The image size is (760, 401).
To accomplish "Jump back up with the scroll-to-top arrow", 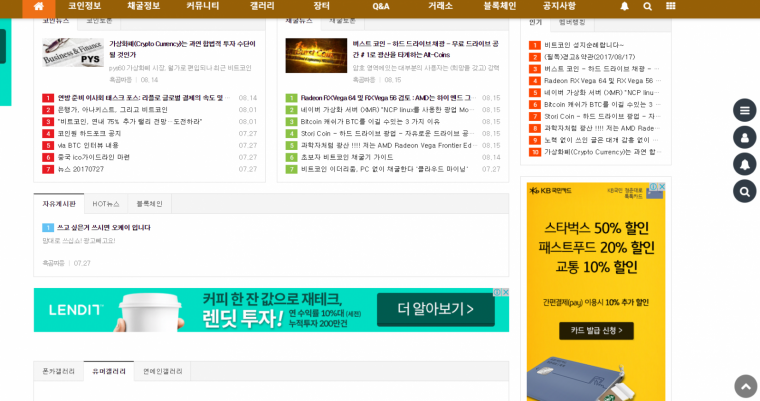I will click(x=746, y=386).
